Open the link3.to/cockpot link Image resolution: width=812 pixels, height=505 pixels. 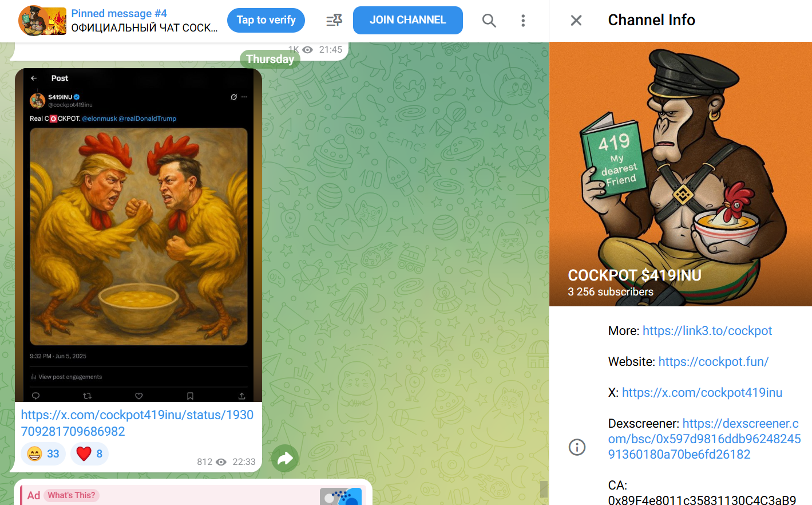[x=707, y=331]
